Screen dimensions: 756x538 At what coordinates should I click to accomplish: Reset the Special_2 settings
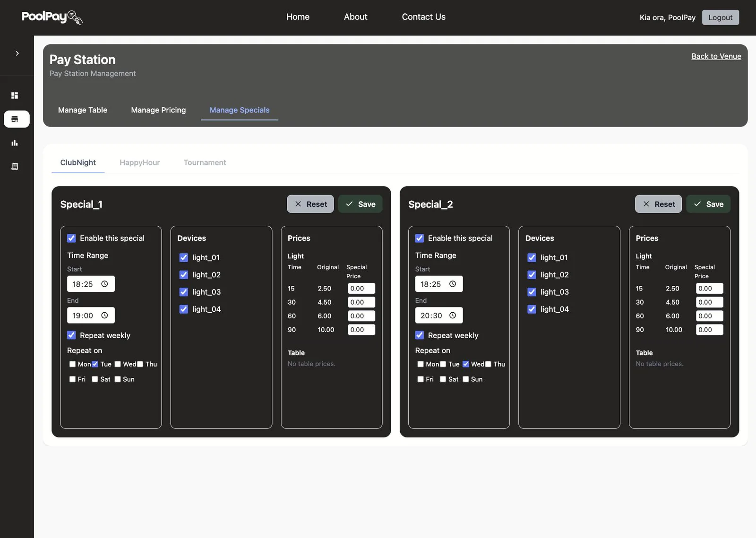point(658,204)
